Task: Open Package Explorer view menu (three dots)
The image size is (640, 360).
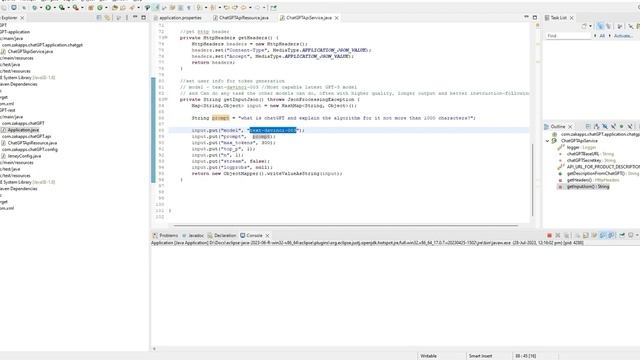Action: pos(127,18)
